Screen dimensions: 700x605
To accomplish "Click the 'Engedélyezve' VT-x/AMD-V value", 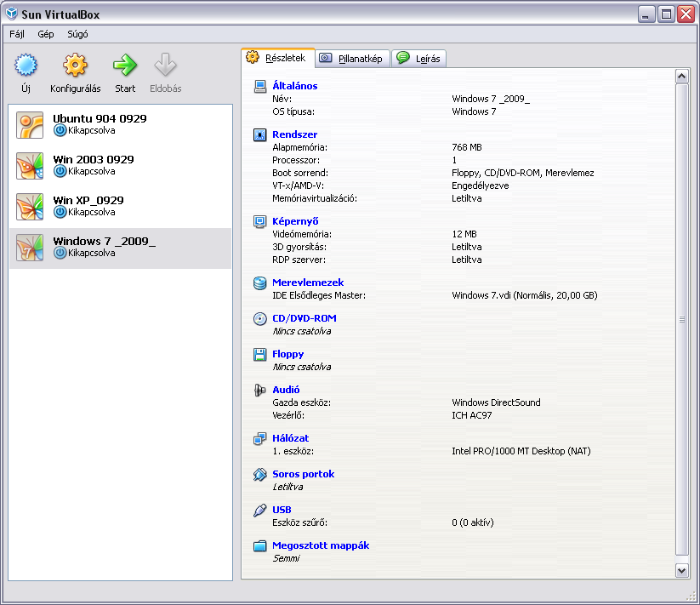I will click(x=481, y=185).
